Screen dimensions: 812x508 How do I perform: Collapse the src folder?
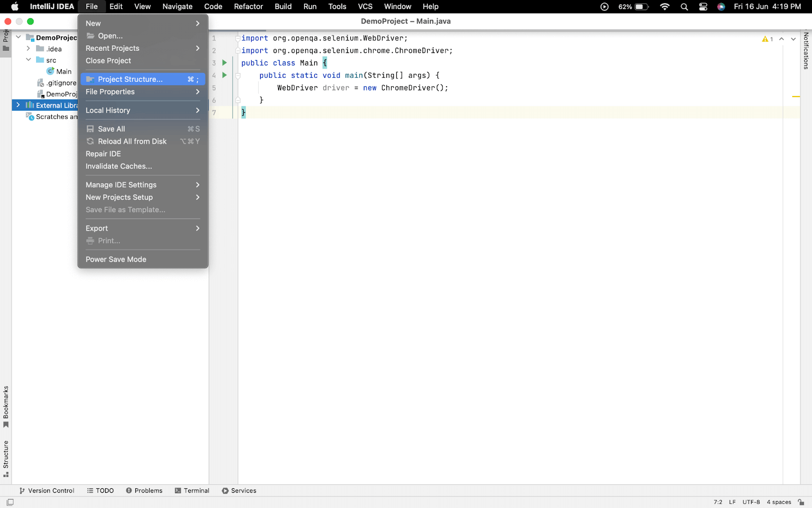[29, 59]
